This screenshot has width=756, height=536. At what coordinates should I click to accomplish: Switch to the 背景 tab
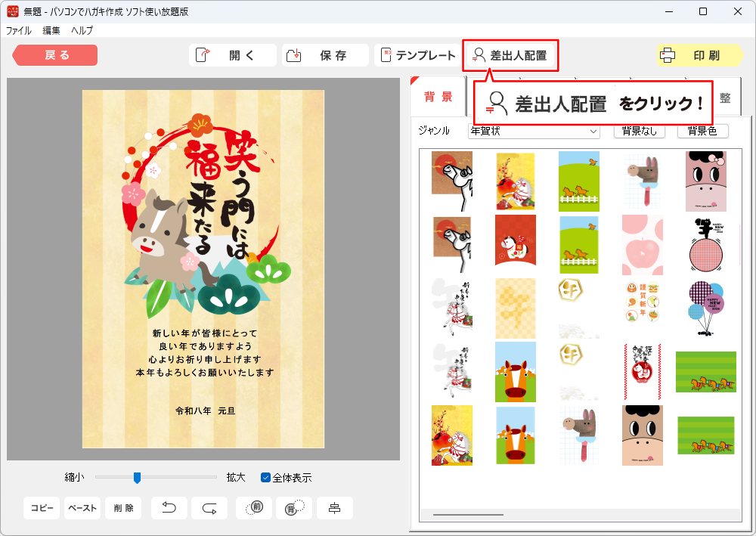(x=438, y=97)
